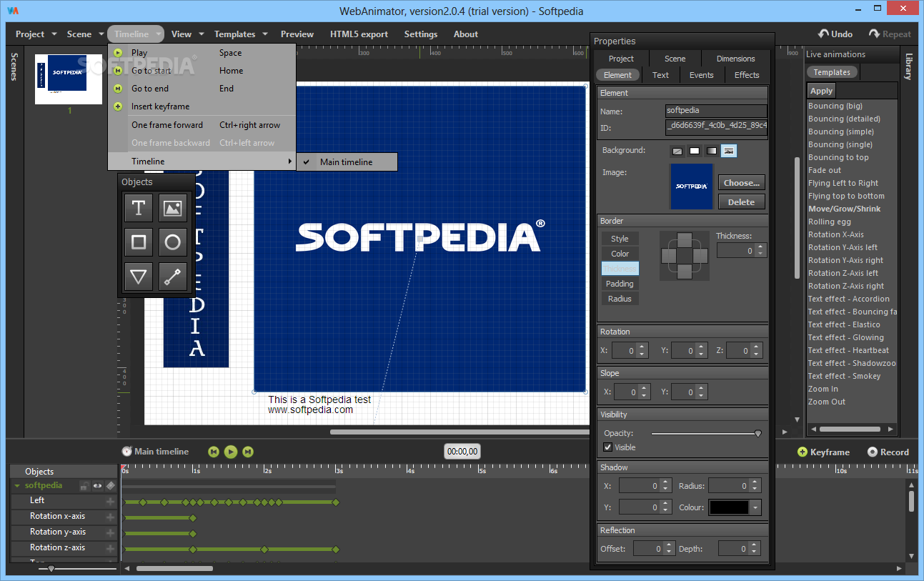Collapse the softpedia object tree
Viewport: 924px width, 581px height.
pyautogui.click(x=17, y=486)
